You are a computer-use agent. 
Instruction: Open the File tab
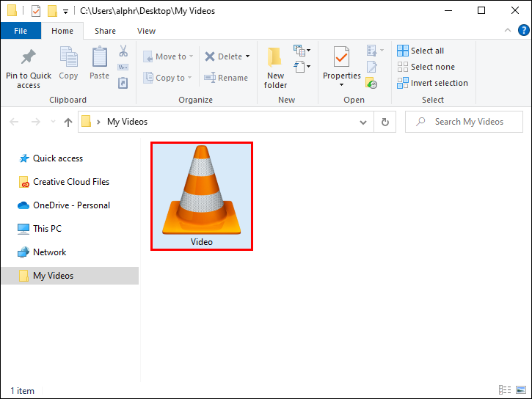coord(21,31)
